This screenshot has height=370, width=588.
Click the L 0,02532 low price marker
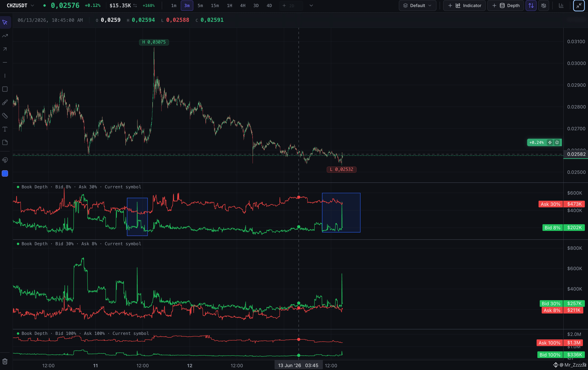[341, 169]
